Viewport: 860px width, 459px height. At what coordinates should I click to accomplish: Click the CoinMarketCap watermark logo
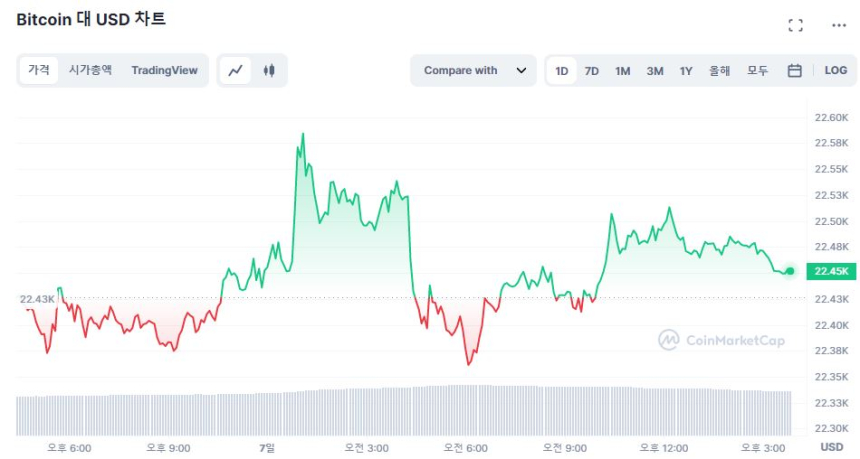[721, 340]
